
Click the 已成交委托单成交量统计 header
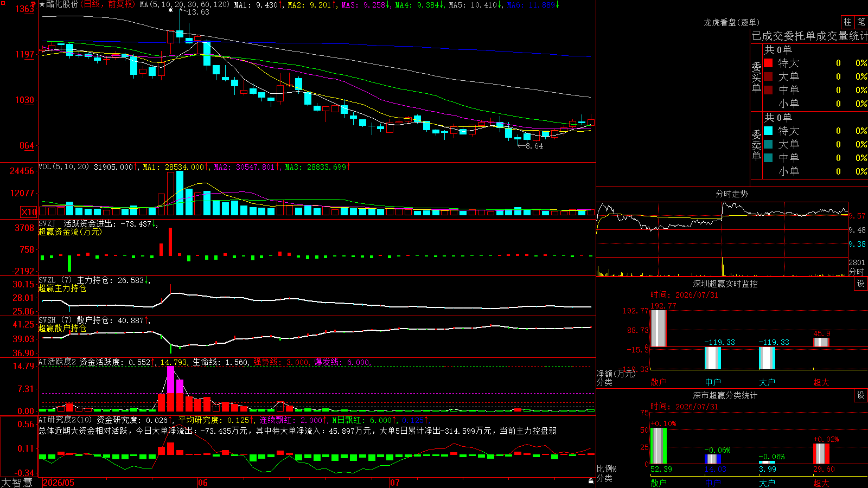(809, 36)
